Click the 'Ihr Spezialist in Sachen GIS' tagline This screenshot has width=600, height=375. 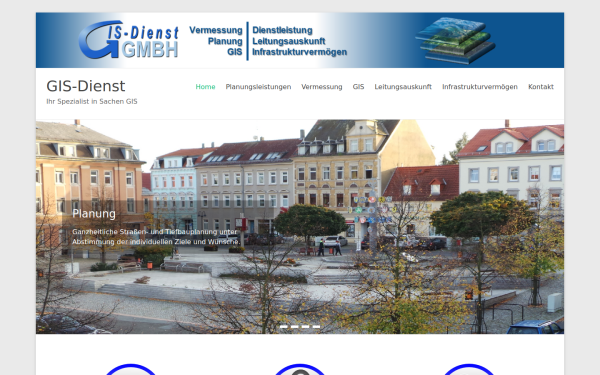point(92,101)
